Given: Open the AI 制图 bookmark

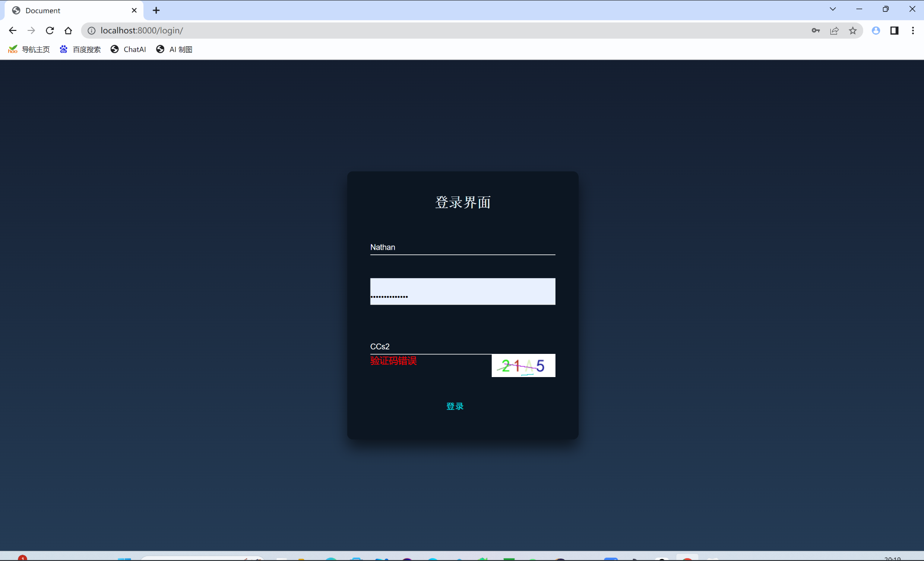Looking at the screenshot, I should pyautogui.click(x=174, y=49).
